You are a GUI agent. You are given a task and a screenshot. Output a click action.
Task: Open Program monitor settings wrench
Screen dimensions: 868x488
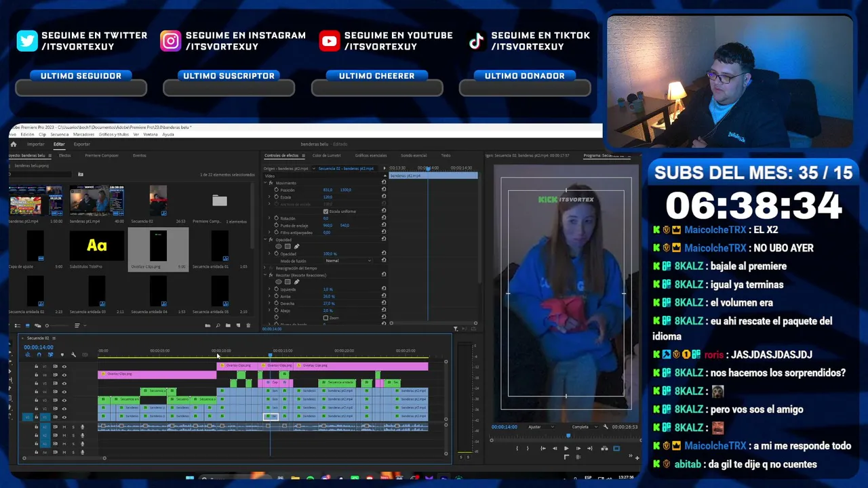pos(606,427)
